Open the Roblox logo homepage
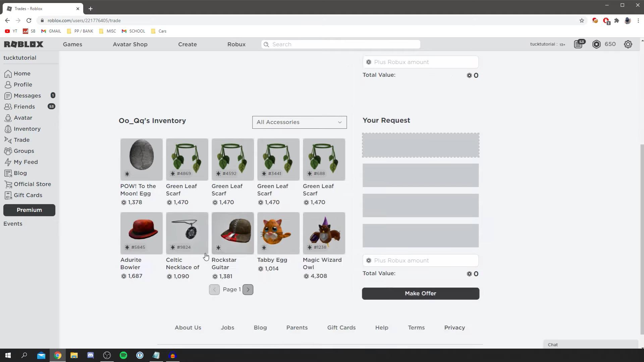The width and height of the screenshot is (644, 362). point(23,44)
